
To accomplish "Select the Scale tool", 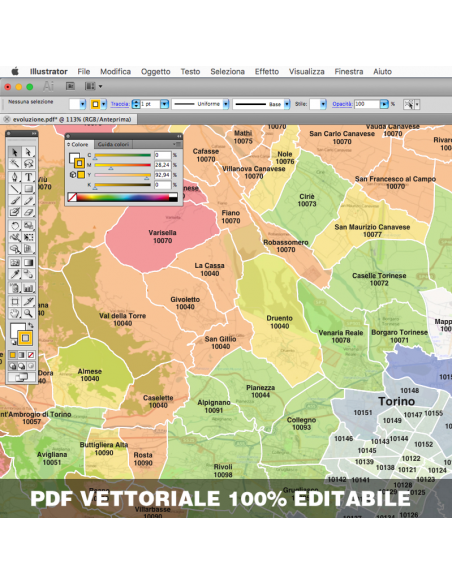I will point(28,225).
